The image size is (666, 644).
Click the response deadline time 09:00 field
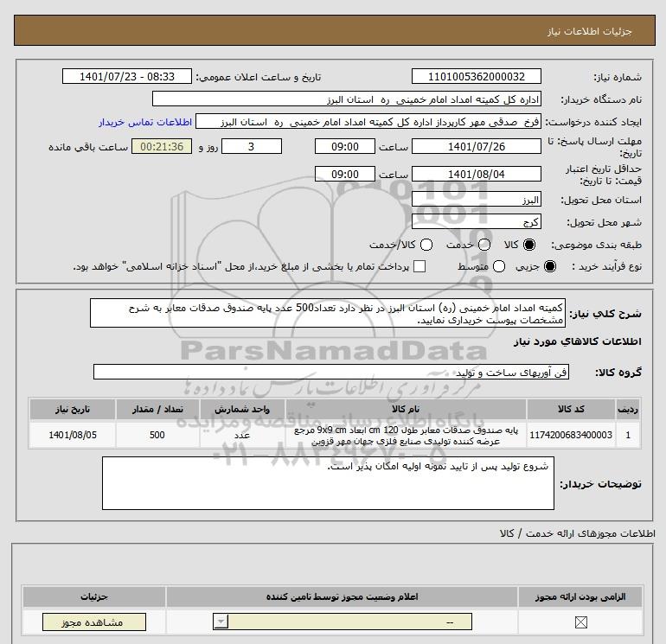click(x=345, y=146)
